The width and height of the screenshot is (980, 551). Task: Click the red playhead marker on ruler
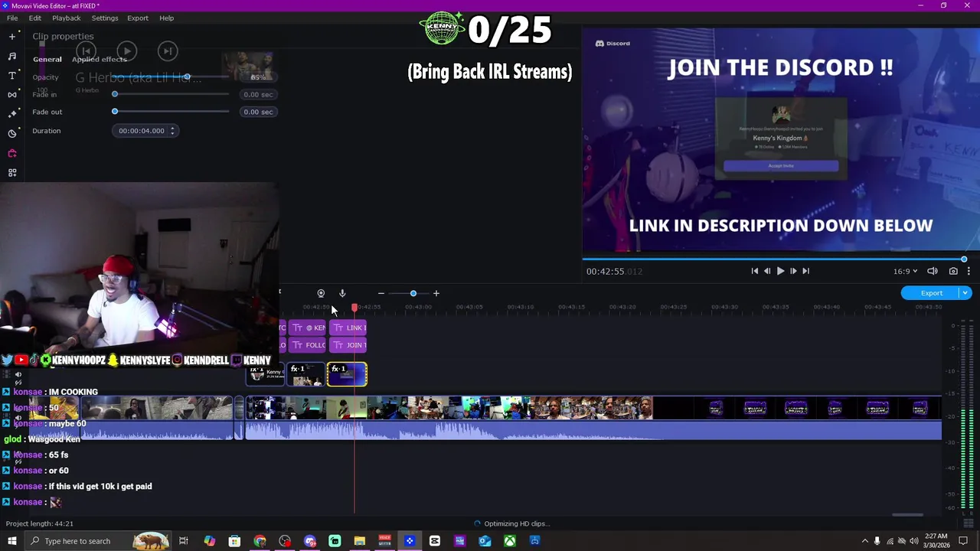pyautogui.click(x=354, y=307)
